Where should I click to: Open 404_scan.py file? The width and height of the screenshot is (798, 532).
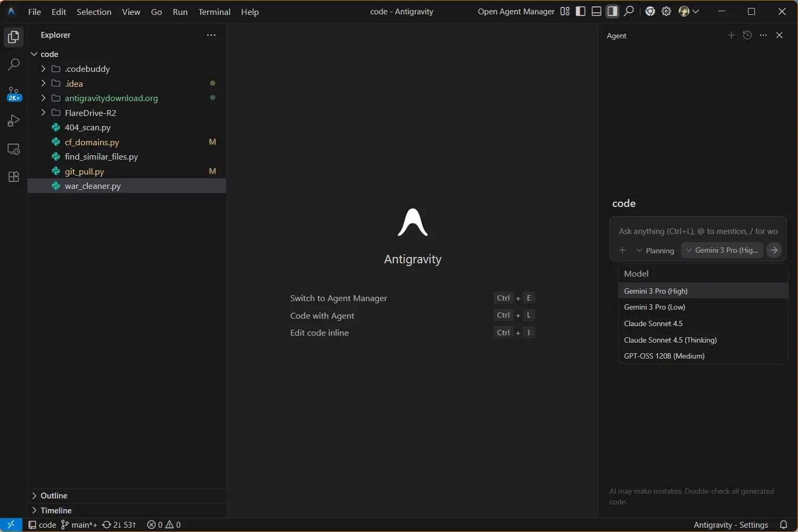click(127, 128)
